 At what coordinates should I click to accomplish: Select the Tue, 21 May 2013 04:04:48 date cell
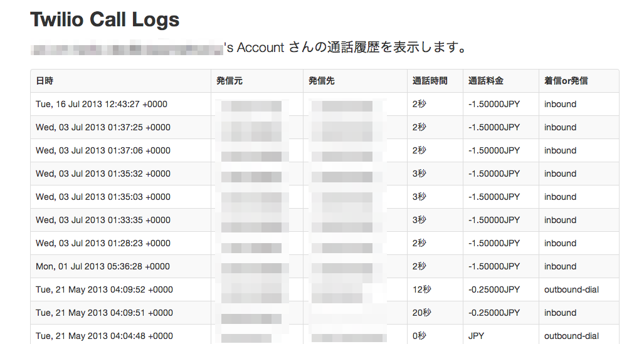(104, 336)
